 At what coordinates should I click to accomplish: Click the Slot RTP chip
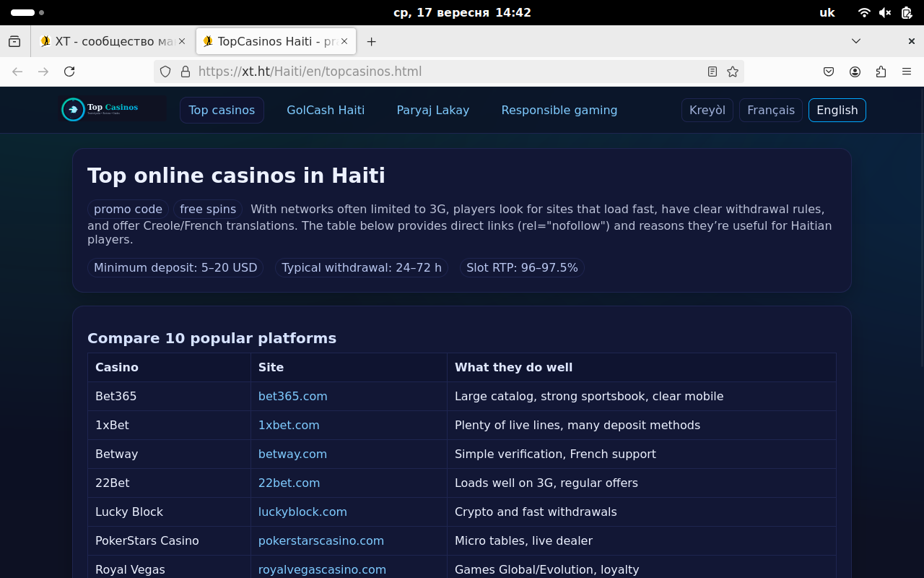[522, 267]
